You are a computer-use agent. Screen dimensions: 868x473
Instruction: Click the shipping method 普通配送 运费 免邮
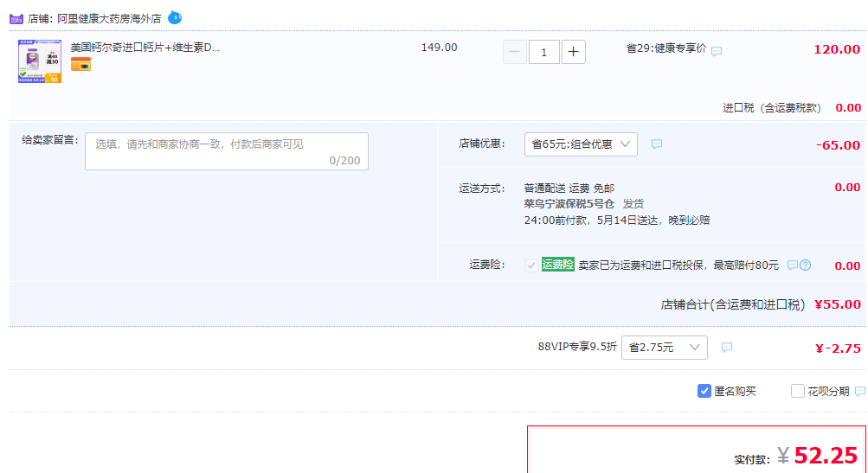pos(569,189)
